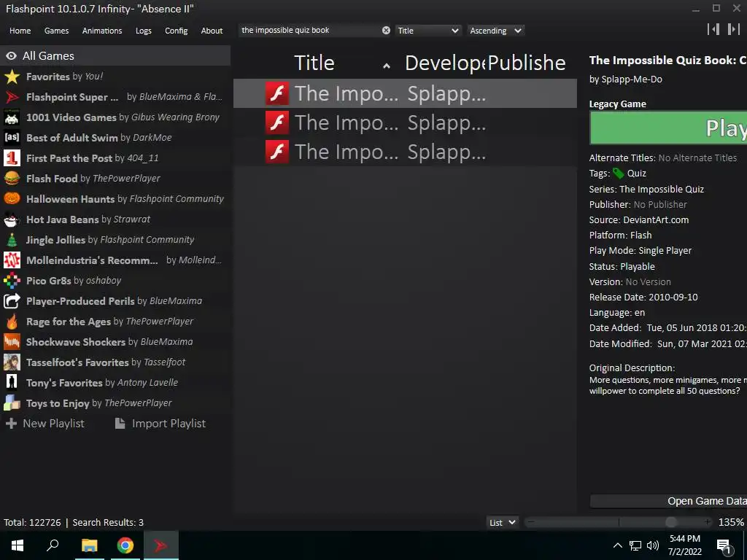This screenshot has width=747, height=560.
Task: Open the Title order-by dropdown
Action: (x=427, y=31)
